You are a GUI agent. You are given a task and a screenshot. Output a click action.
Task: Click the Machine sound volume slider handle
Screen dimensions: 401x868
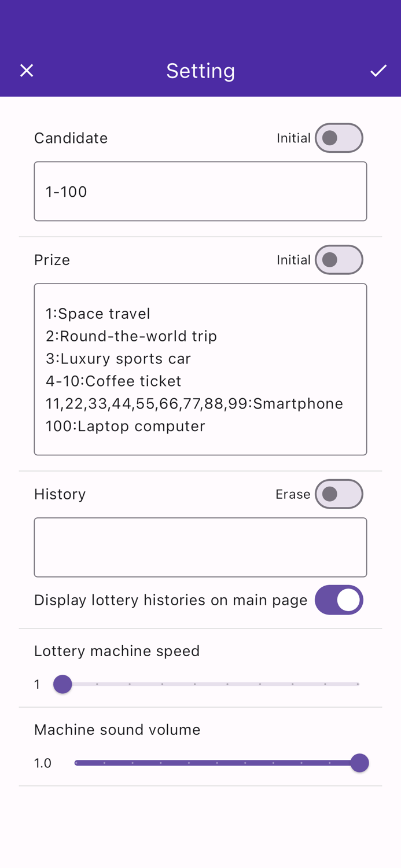click(x=360, y=763)
